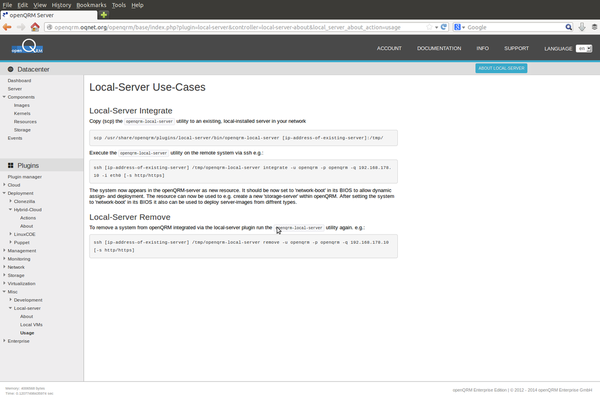Expand the Cloud plugin node
This screenshot has height=397, width=600.
4,185
